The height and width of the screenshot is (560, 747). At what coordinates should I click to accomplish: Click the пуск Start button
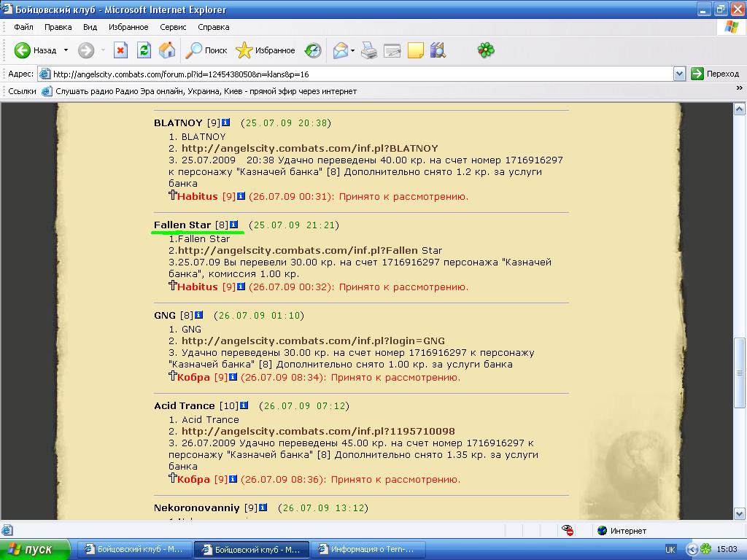(x=34, y=549)
